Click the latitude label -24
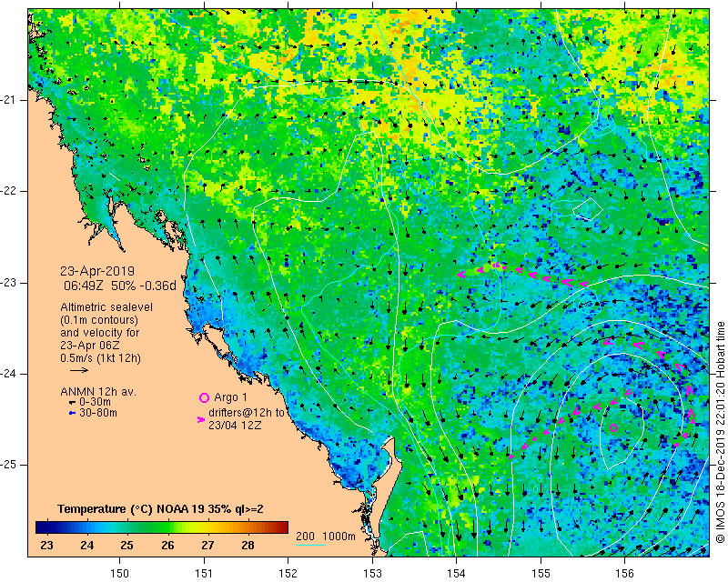 tap(8, 374)
